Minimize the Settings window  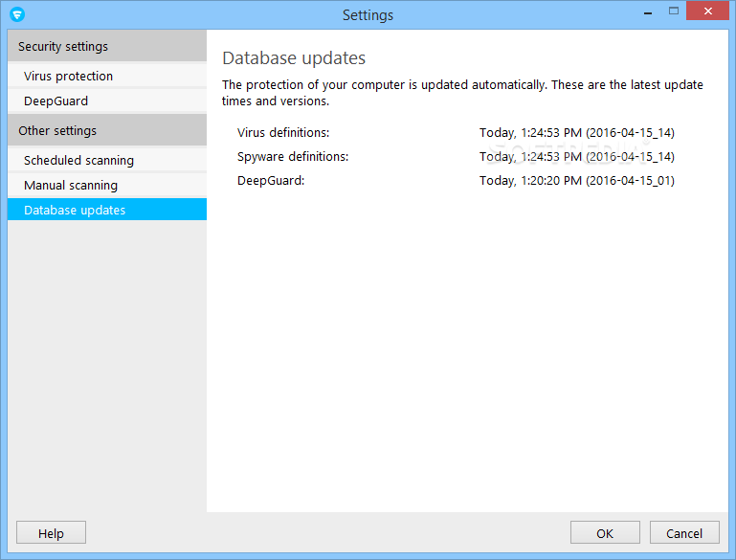(x=648, y=11)
